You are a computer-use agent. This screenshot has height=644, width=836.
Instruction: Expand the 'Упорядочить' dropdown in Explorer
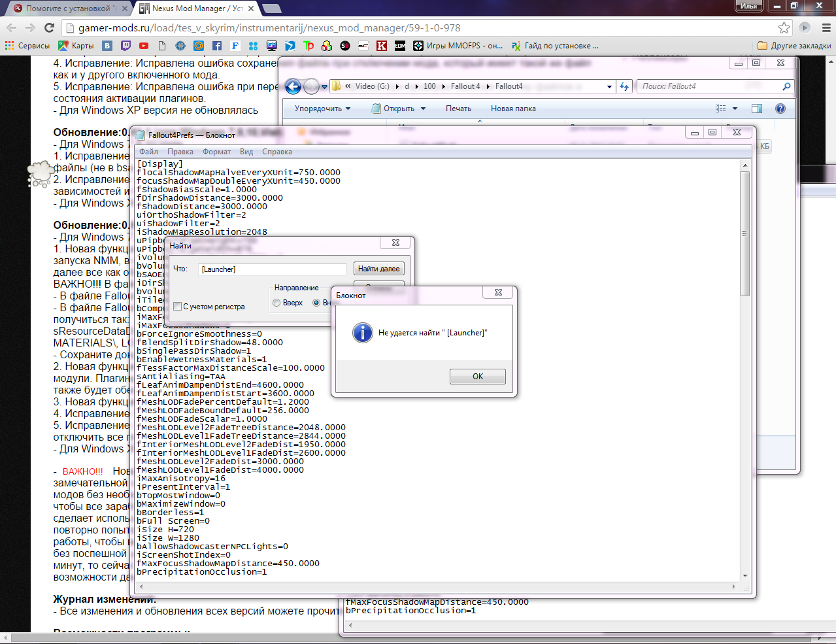click(x=322, y=109)
